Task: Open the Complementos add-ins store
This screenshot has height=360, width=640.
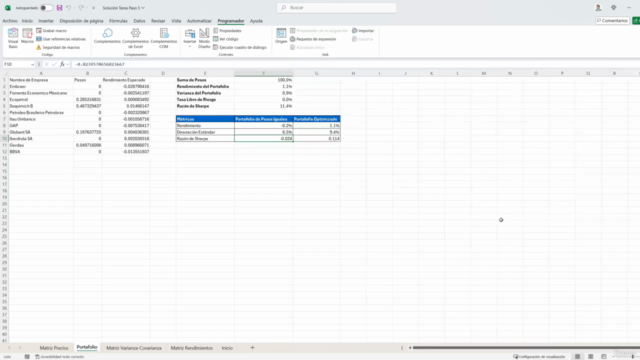Action: pyautogui.click(x=107, y=36)
